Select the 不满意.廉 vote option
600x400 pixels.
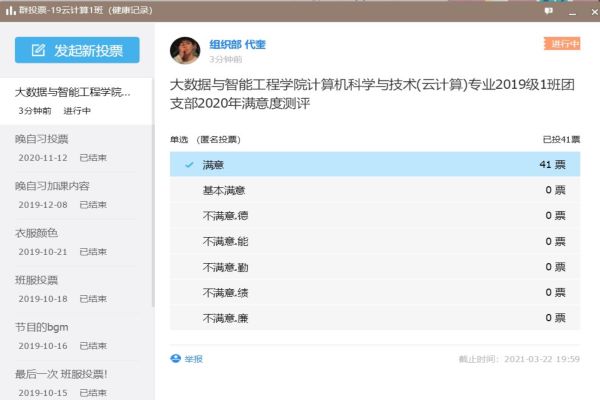point(375,317)
